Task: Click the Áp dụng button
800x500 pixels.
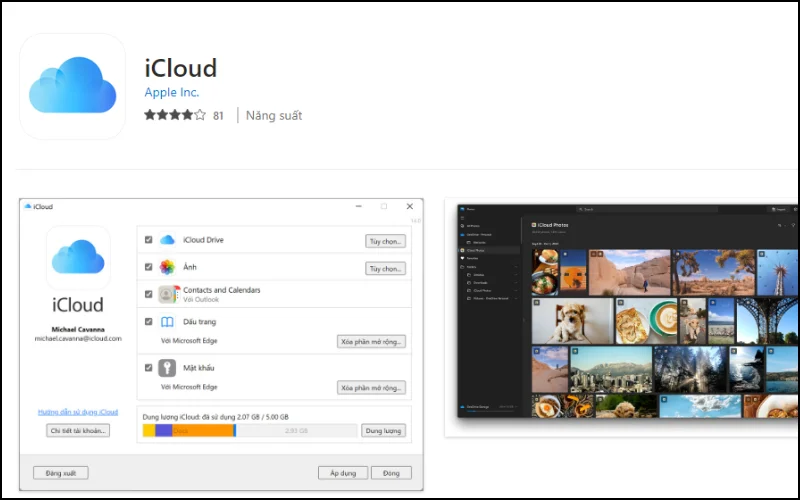Action: [343, 473]
